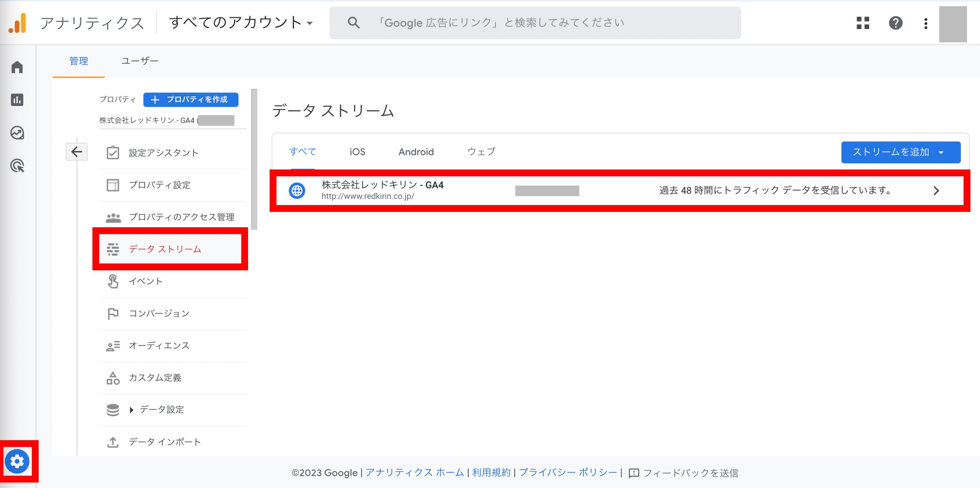980x488 pixels.
Task: Select the iOS stream tab
Action: 357,152
